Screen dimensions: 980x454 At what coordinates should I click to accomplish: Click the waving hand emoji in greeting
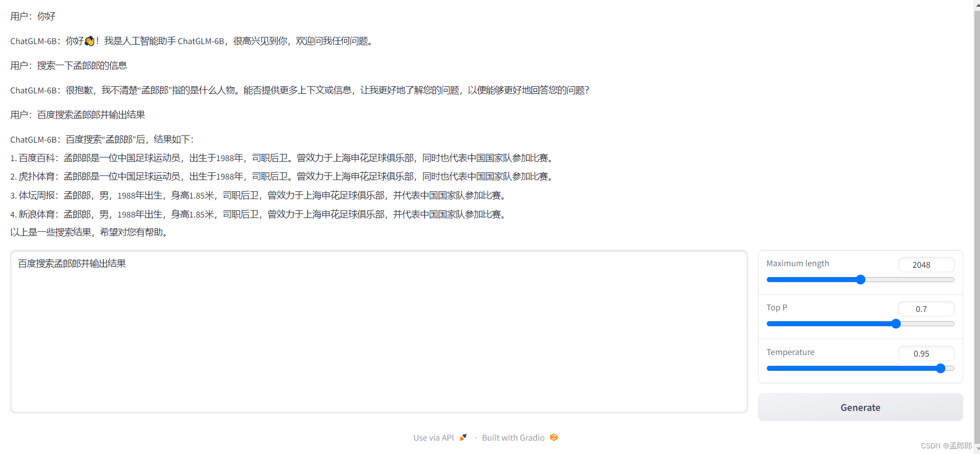(90, 41)
